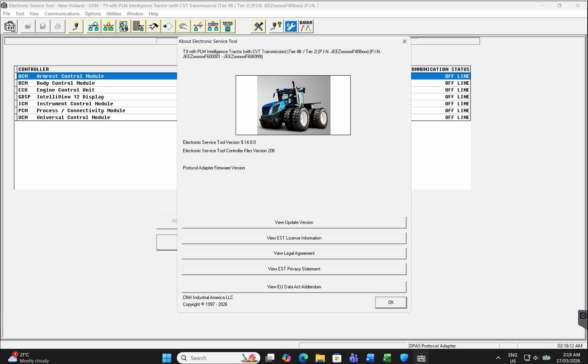Open the Utilities menu
The height and width of the screenshot is (364, 588).
point(114,14)
